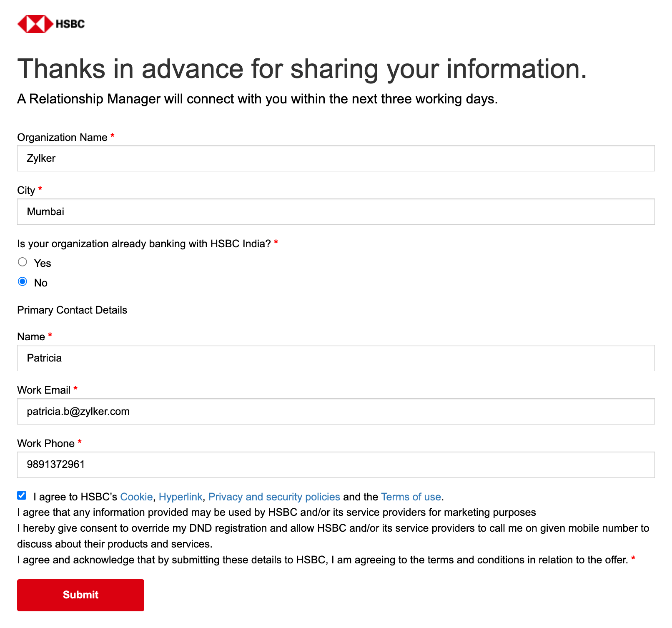Open the Hyperlink policy
This screenshot has height=628, width=672.
click(181, 497)
